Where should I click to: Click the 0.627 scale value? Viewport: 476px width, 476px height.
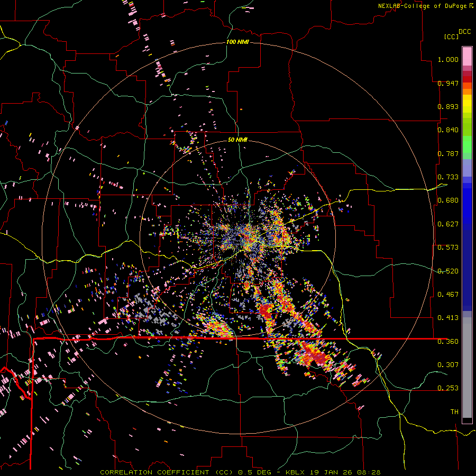448,224
